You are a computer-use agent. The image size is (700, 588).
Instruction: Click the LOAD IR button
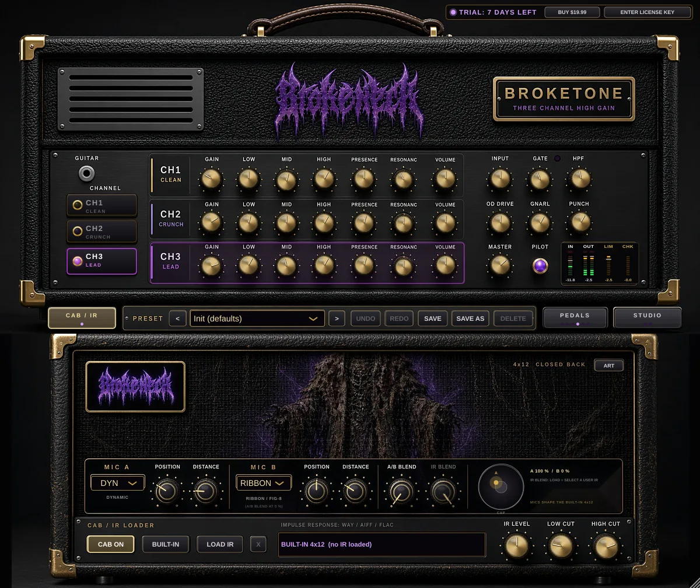point(220,544)
